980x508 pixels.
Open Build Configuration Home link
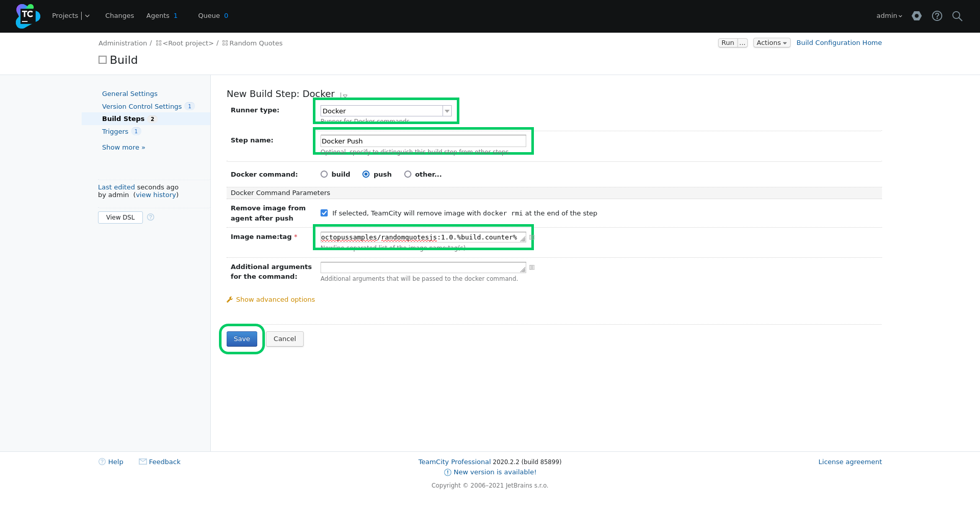(839, 43)
